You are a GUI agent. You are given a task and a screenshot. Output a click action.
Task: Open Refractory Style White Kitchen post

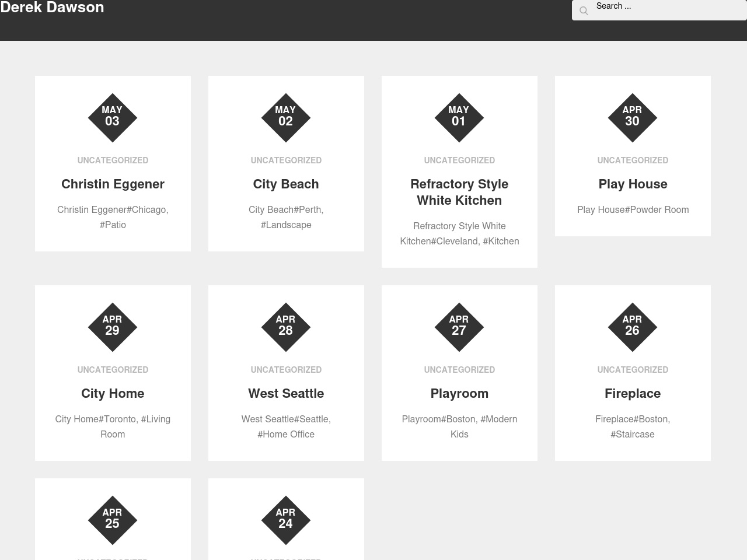tap(459, 192)
